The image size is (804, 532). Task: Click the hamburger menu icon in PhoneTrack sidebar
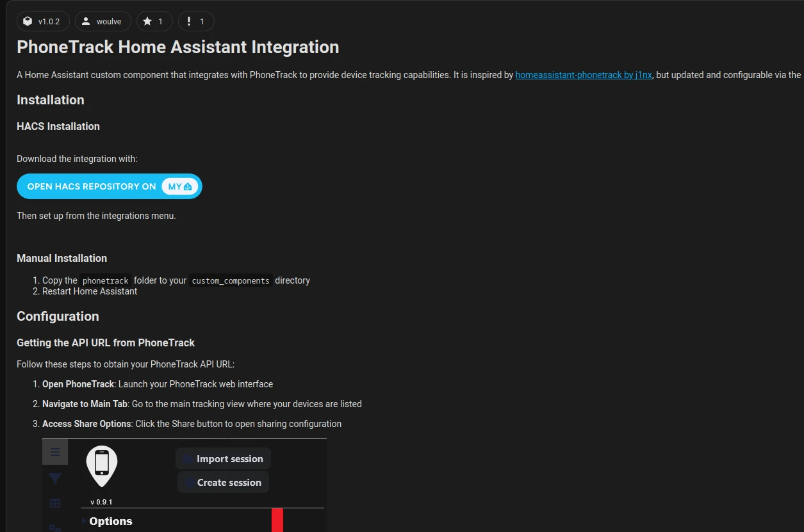tap(55, 451)
